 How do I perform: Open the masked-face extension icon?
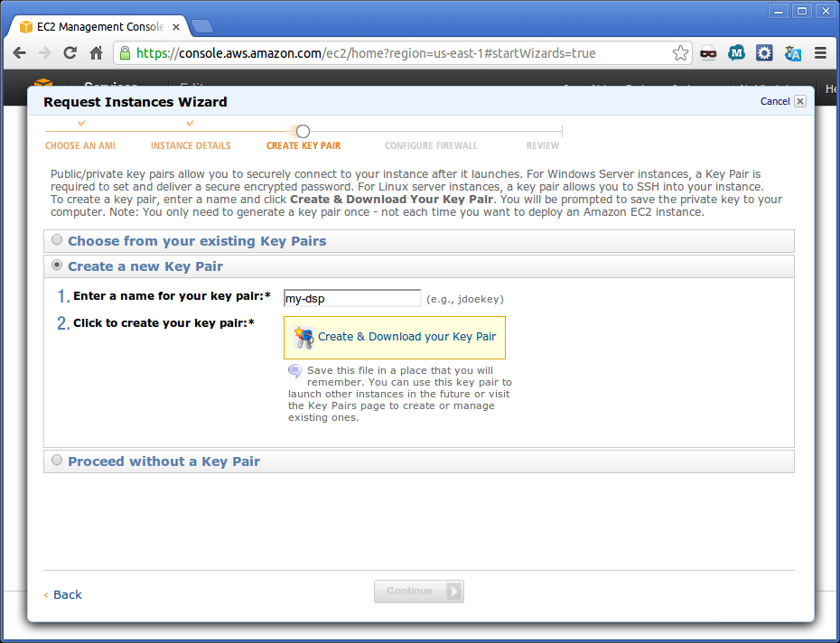(x=708, y=53)
